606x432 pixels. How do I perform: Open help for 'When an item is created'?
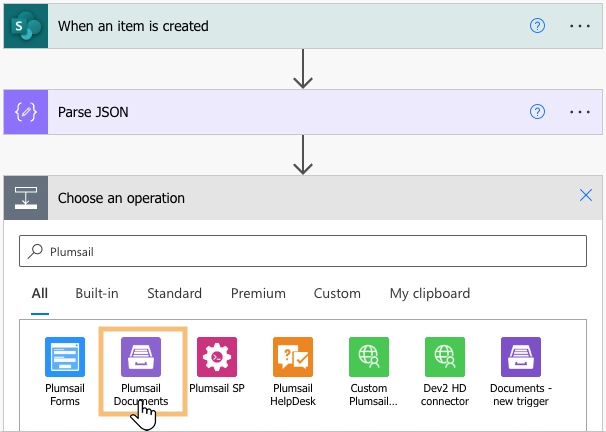point(537,26)
